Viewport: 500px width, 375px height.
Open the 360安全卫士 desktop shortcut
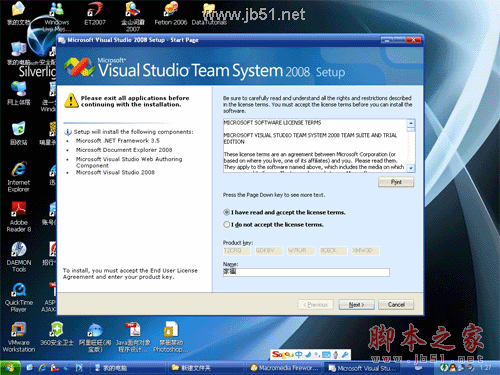tap(57, 334)
